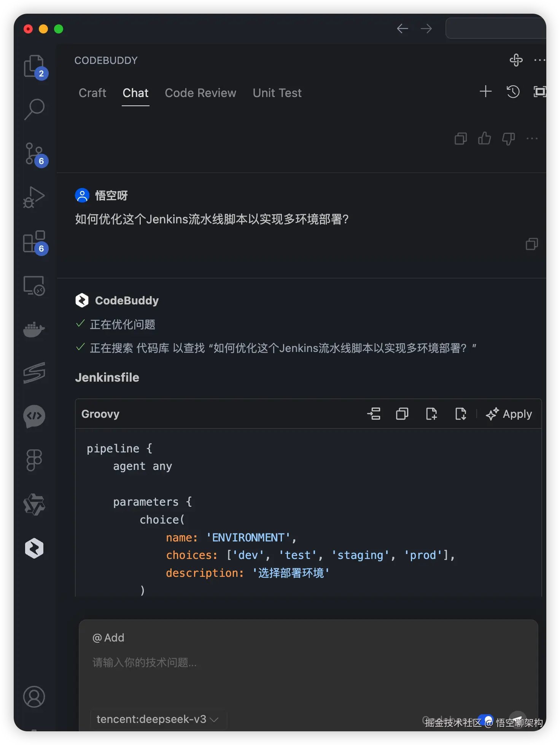Viewport: 560px width, 745px height.
Task: Copy the Groovy code block
Action: coord(402,414)
